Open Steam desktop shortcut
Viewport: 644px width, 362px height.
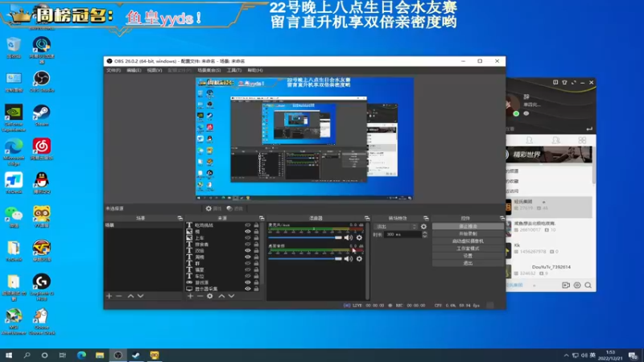click(42, 115)
